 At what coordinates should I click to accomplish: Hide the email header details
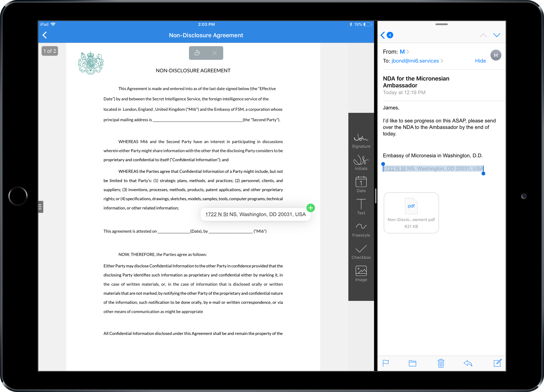(x=480, y=61)
